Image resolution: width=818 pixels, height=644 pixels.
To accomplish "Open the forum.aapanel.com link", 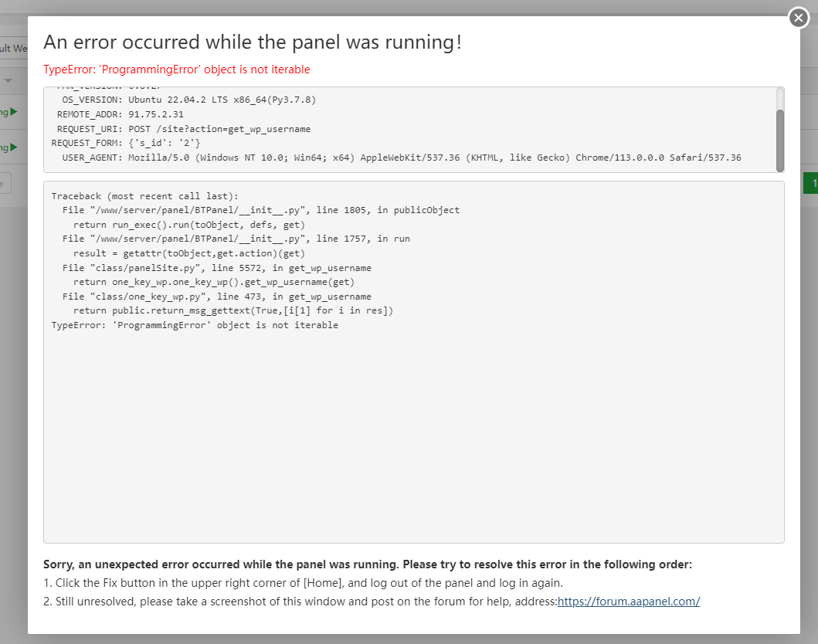I will tap(629, 602).
